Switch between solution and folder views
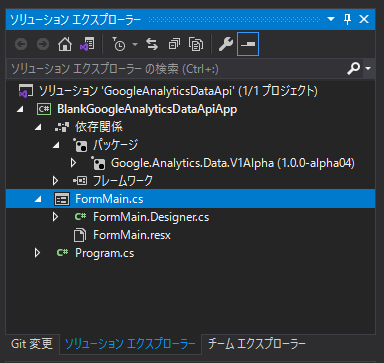The image size is (384, 363). [x=87, y=44]
